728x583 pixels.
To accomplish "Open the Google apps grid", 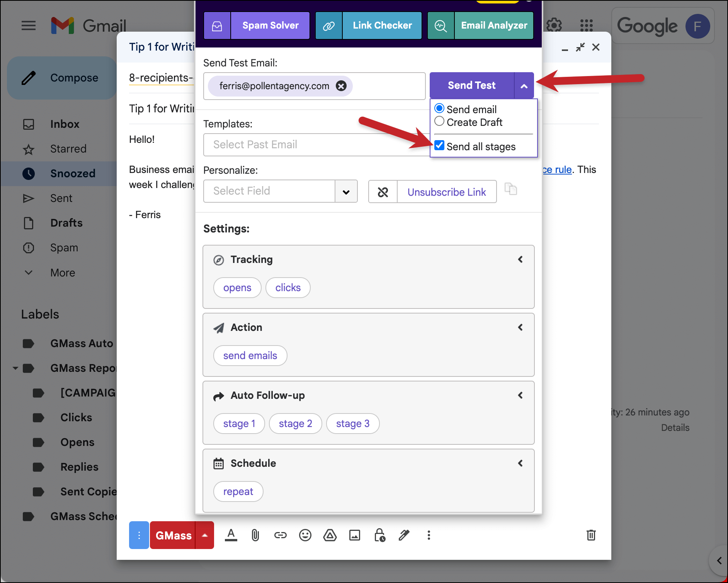I will (x=586, y=25).
